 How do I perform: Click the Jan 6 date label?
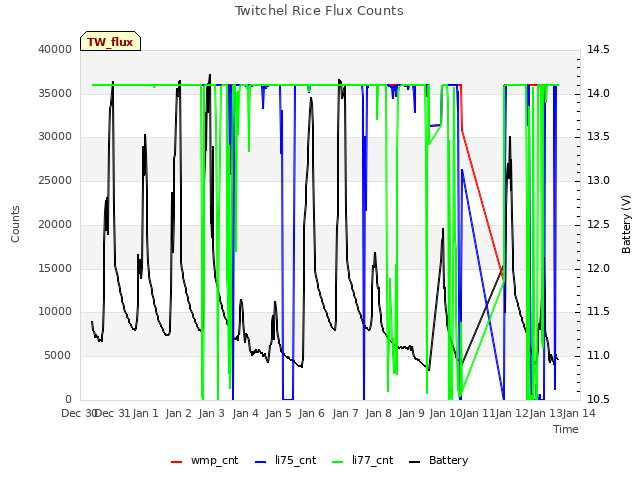[x=312, y=413]
